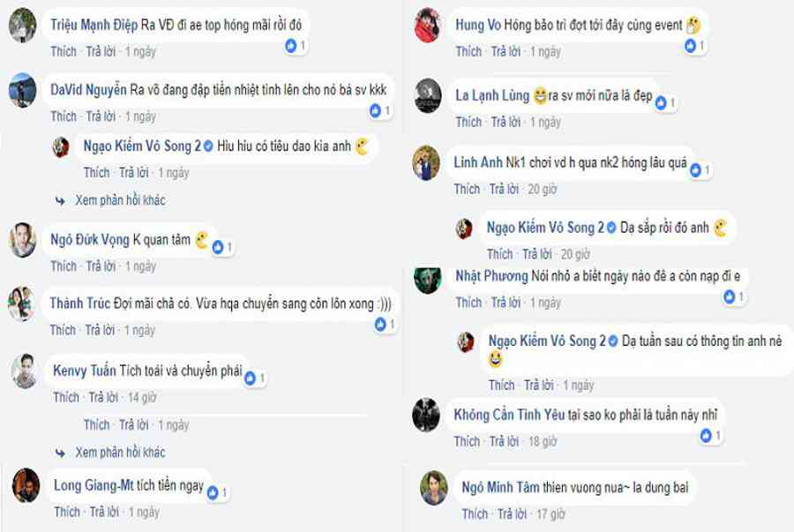Viewport: 794px width, 532px height.
Task: Click like reaction icon on Hung Vo's comment
Action: pos(690,46)
